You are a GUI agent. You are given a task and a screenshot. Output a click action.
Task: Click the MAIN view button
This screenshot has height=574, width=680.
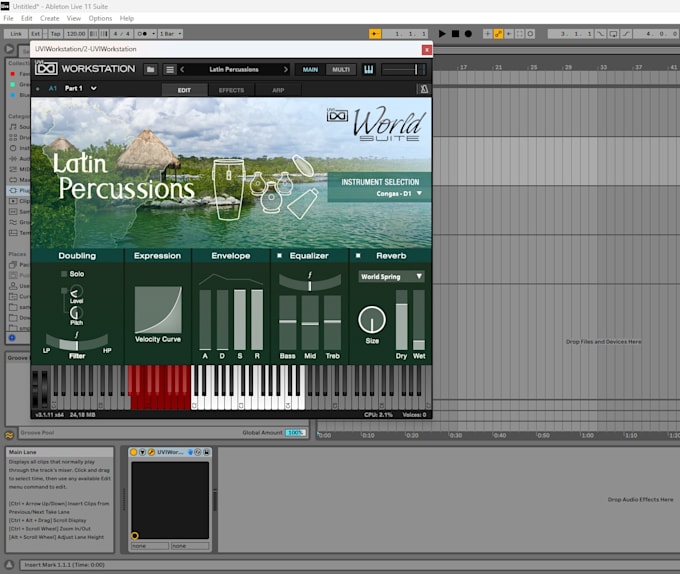[310, 69]
